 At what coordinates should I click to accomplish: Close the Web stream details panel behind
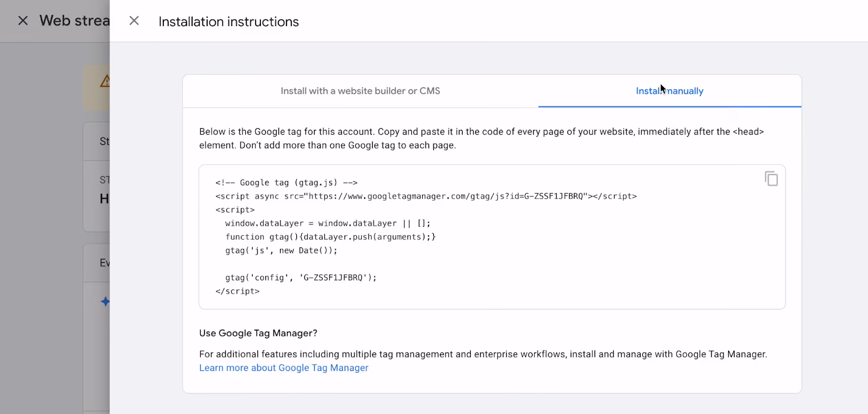[x=23, y=21]
